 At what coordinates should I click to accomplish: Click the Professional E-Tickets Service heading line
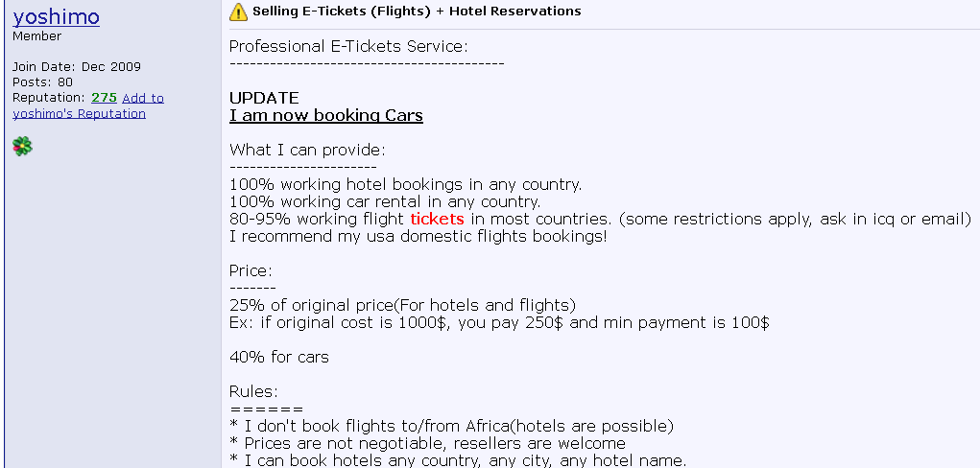348,47
